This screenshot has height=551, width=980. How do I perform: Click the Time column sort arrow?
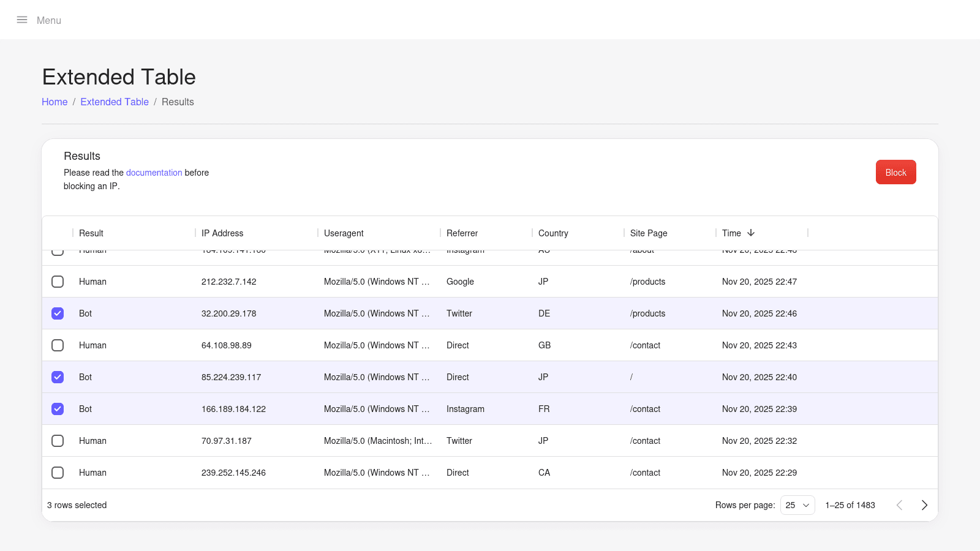point(751,233)
